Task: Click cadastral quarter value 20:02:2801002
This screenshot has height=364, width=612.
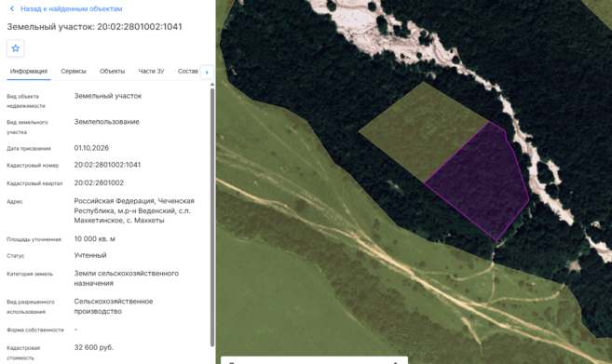Action: coord(99,183)
